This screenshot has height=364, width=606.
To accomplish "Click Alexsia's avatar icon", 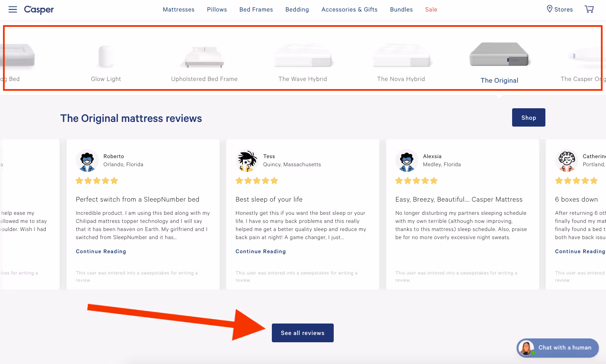I will click(407, 160).
